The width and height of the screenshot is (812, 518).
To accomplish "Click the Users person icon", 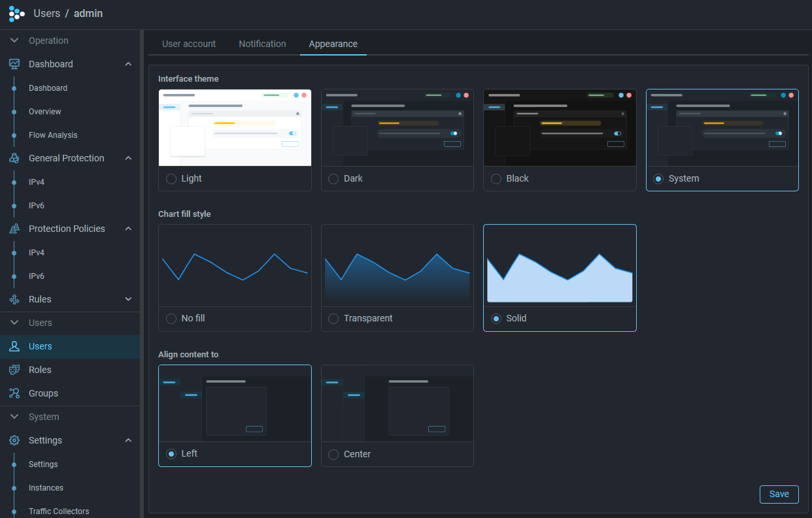I will 14,346.
